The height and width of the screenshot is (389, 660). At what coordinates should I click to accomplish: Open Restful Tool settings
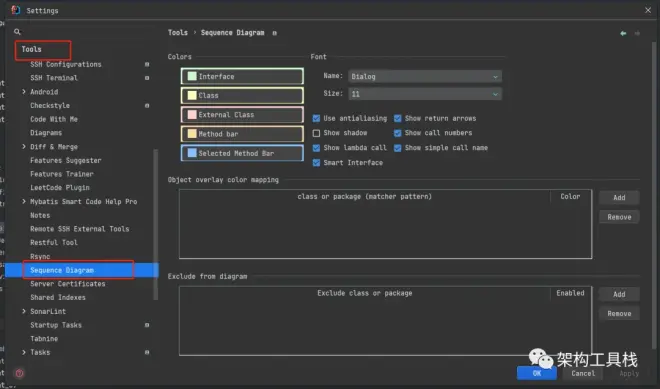pyautogui.click(x=54, y=242)
